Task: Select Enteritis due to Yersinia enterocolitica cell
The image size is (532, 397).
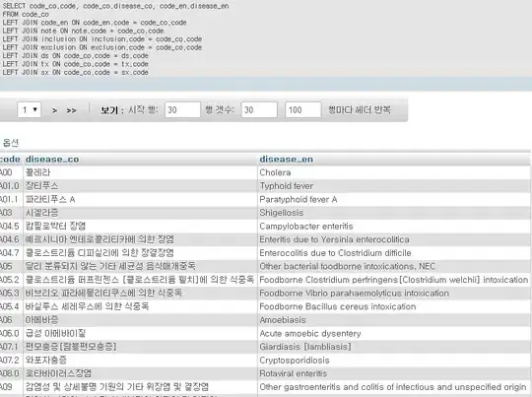Action: tap(394, 239)
